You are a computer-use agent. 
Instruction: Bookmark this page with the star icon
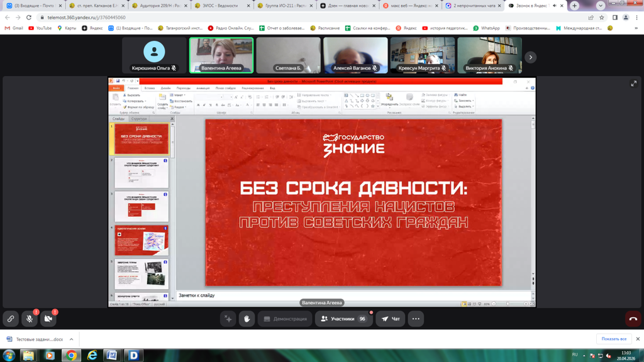coord(602,18)
